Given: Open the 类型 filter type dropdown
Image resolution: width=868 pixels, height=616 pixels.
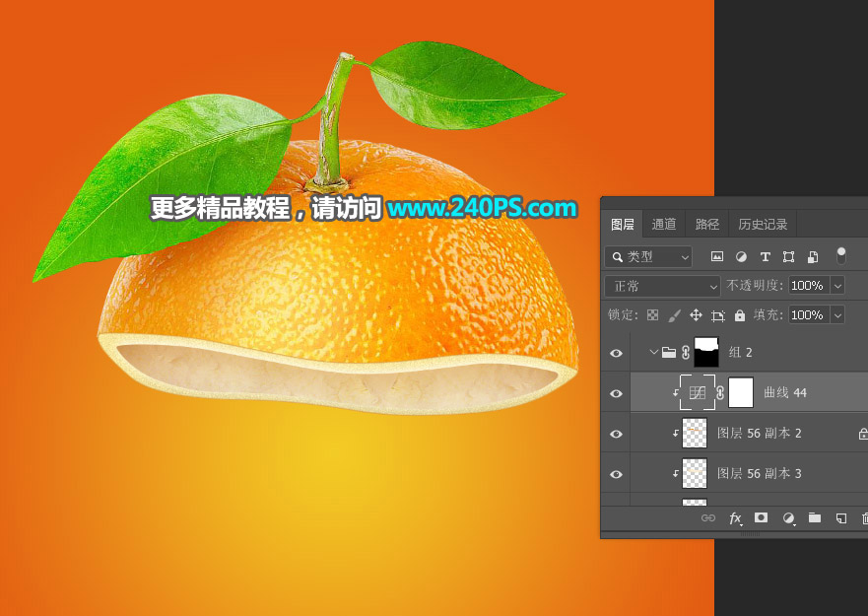Looking at the screenshot, I should tap(648, 257).
